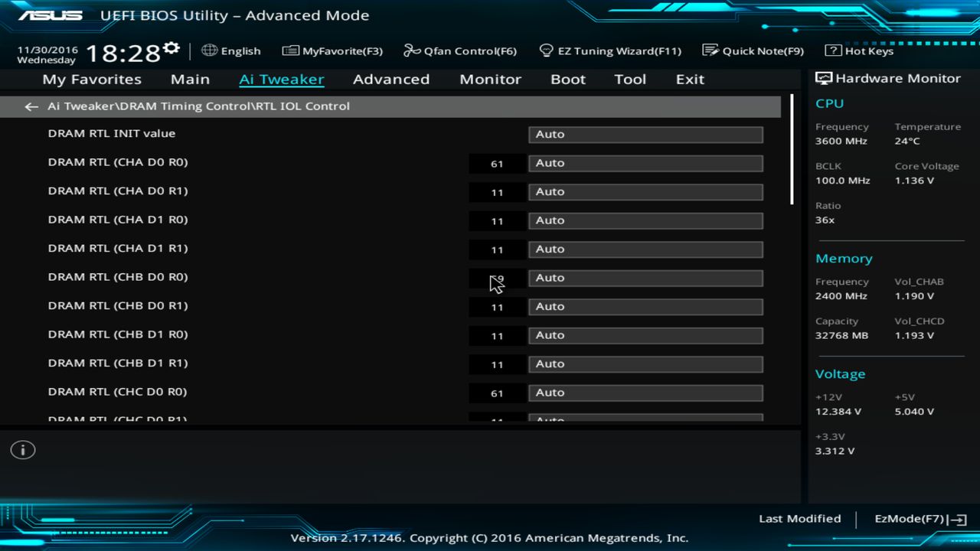This screenshot has height=551, width=980.
Task: Click the Hardware Monitor panel icon
Action: pyautogui.click(x=824, y=77)
